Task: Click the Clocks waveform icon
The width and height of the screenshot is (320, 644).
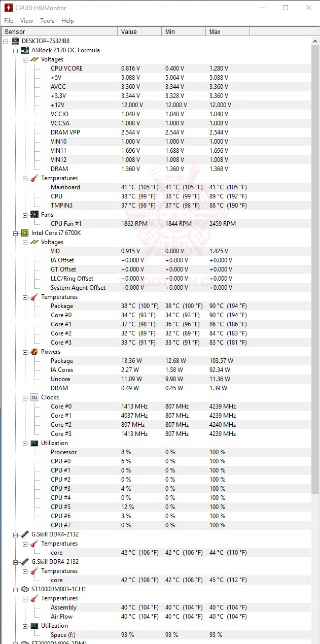Action: click(x=34, y=397)
